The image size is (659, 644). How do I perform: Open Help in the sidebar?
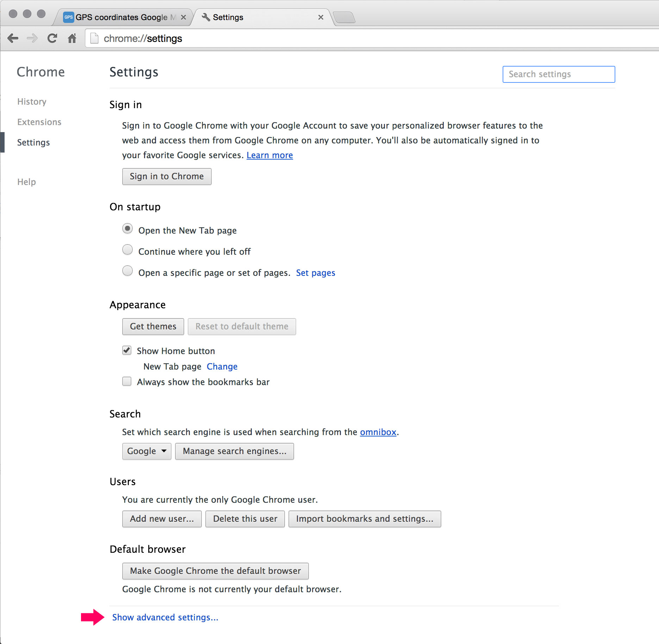coord(26,182)
